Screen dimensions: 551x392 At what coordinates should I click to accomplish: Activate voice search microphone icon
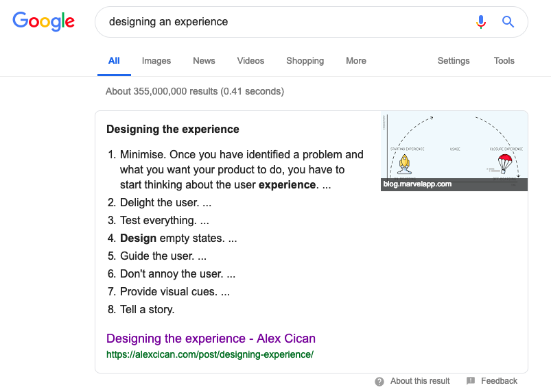(481, 22)
